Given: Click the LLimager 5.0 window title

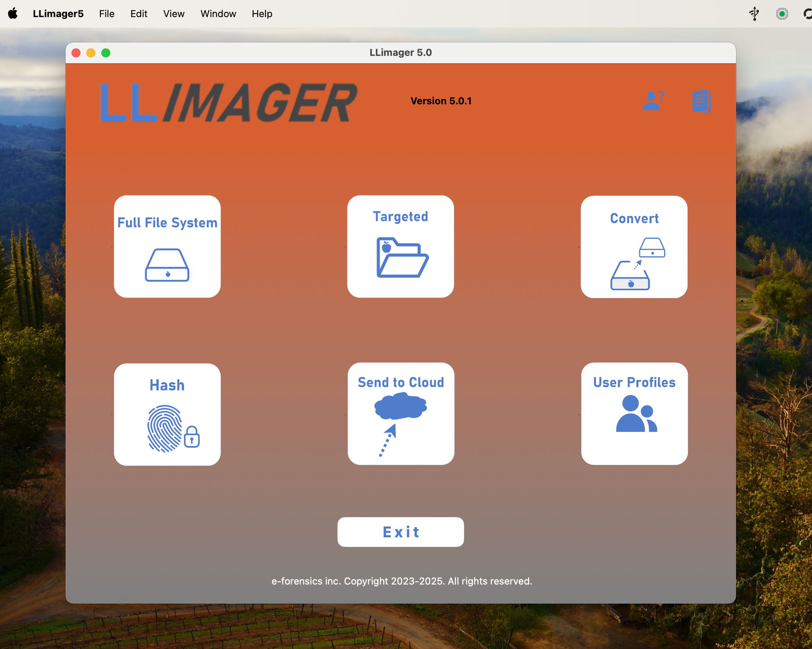Looking at the screenshot, I should [x=400, y=52].
